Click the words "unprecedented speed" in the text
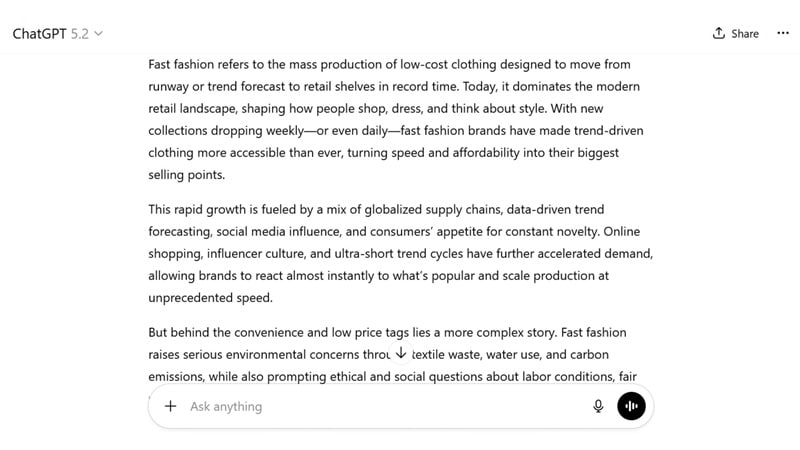The width and height of the screenshot is (800, 450). pyautogui.click(x=209, y=298)
